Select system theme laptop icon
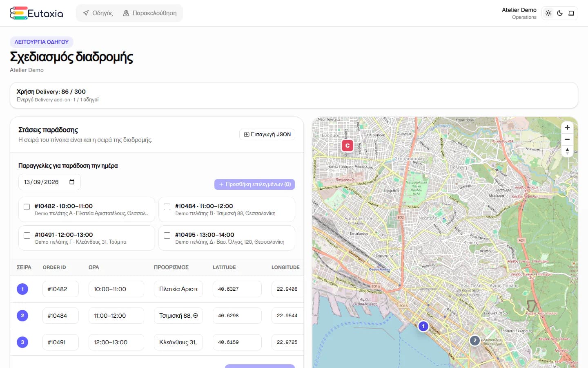The width and height of the screenshot is (588, 368). coord(571,13)
